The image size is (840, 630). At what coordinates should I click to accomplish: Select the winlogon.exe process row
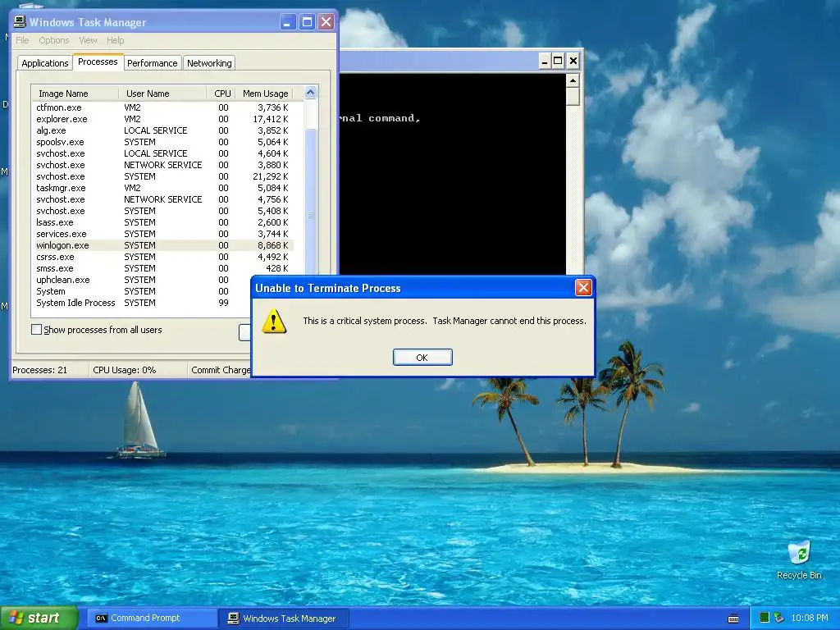click(x=162, y=245)
